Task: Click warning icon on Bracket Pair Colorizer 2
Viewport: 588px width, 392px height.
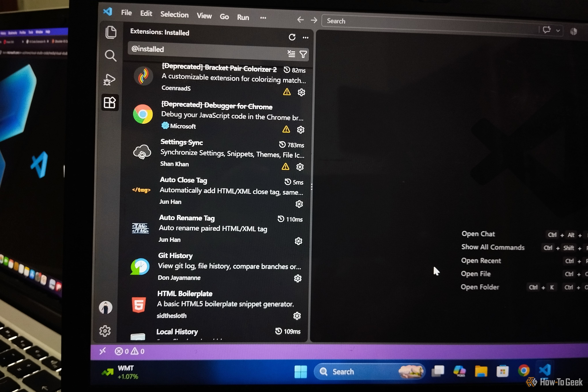Action: pos(287,92)
